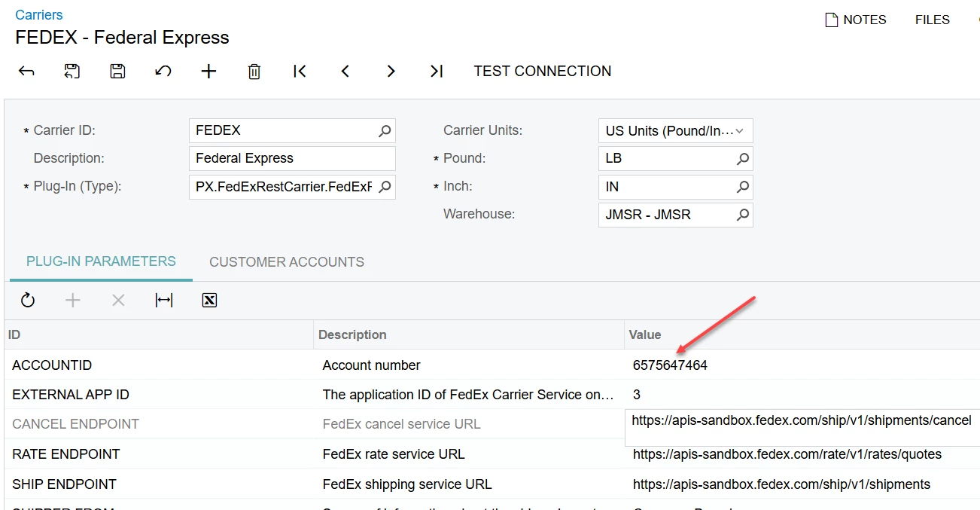Switch to the Customer Accounts tab
Image resolution: width=980 pixels, height=510 pixels.
pyautogui.click(x=287, y=262)
